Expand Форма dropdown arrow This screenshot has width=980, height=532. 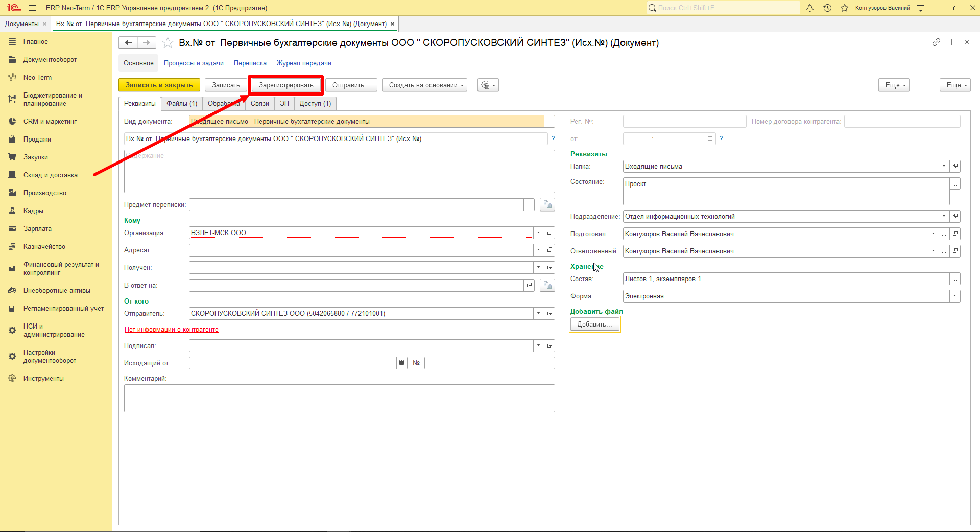(x=954, y=296)
